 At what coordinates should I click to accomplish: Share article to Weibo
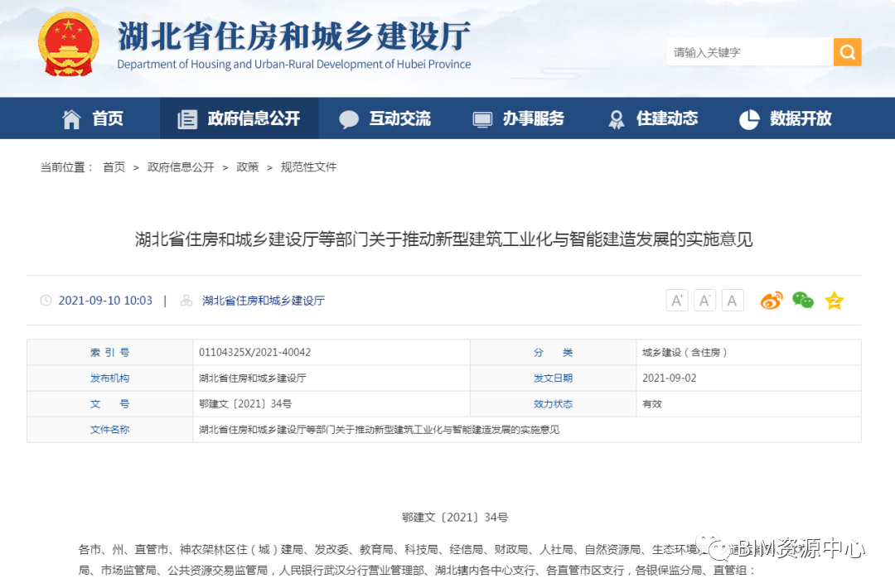coord(772,301)
